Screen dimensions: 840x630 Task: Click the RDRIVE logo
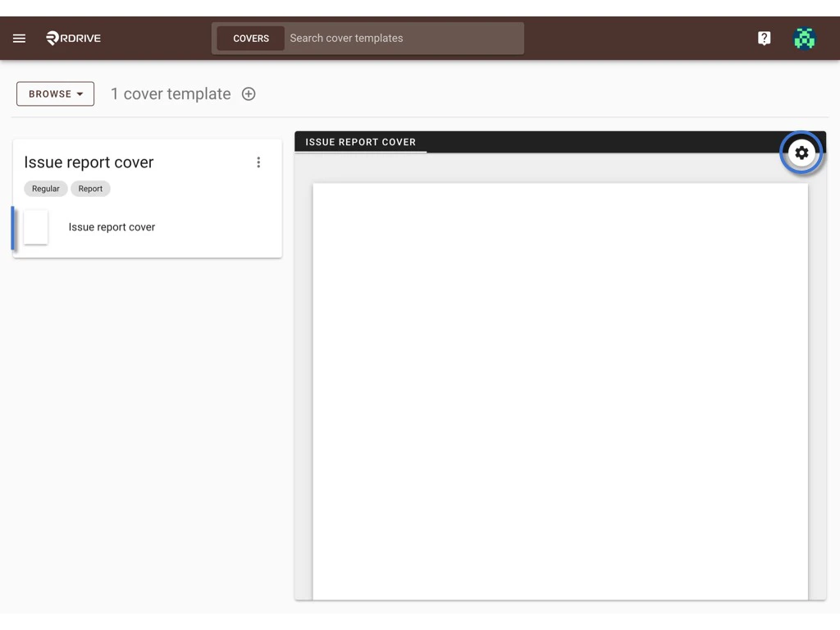[72, 38]
